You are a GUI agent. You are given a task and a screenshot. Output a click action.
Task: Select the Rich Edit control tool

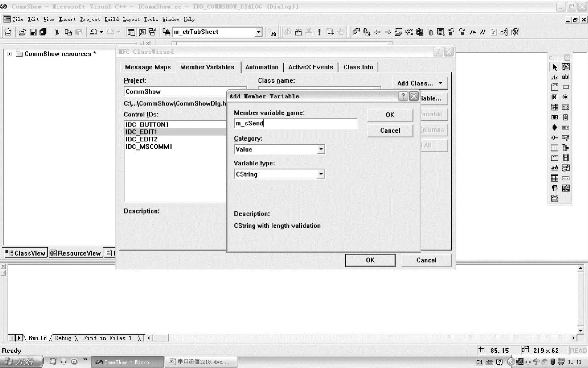pos(555,168)
